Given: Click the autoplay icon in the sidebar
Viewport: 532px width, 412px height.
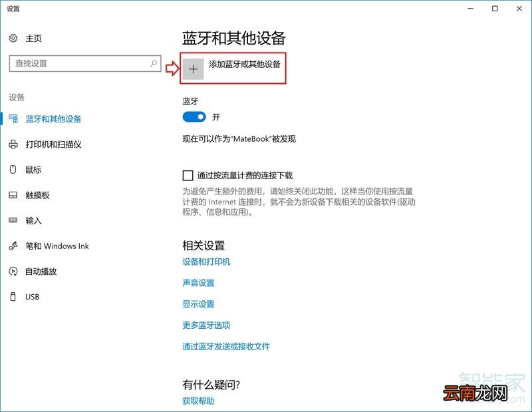Looking at the screenshot, I should [x=13, y=271].
